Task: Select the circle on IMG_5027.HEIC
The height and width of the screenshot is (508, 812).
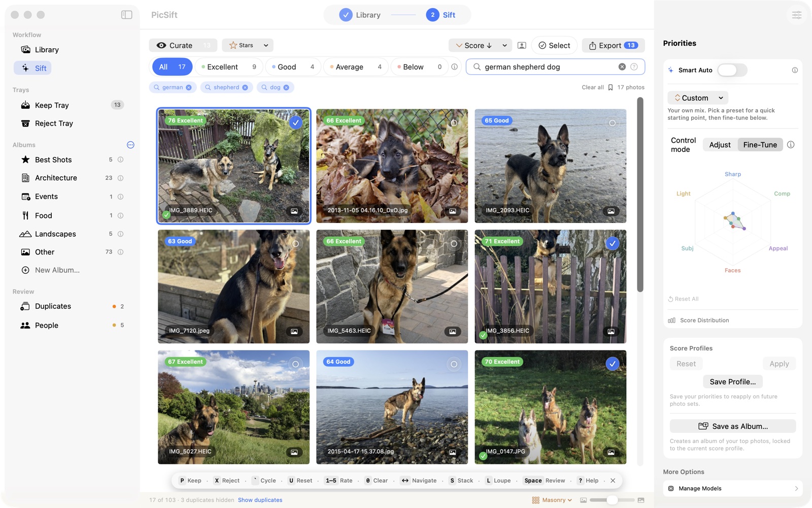Action: [x=295, y=364]
